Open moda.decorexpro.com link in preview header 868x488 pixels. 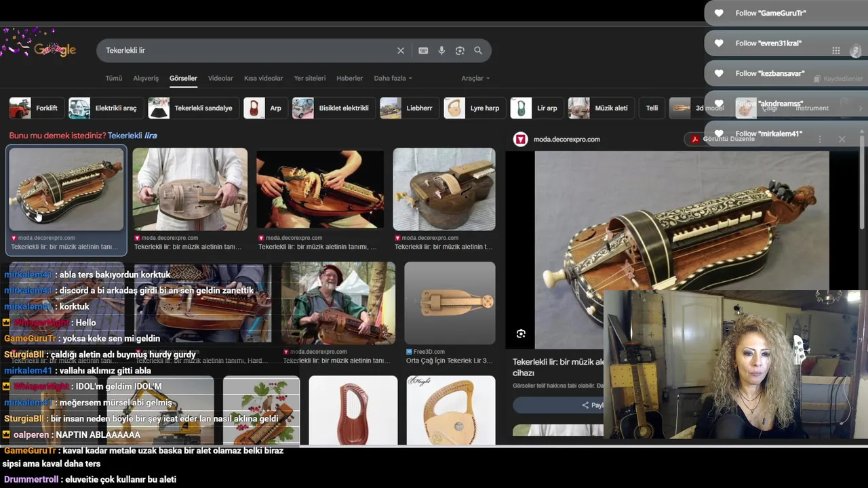tap(567, 139)
